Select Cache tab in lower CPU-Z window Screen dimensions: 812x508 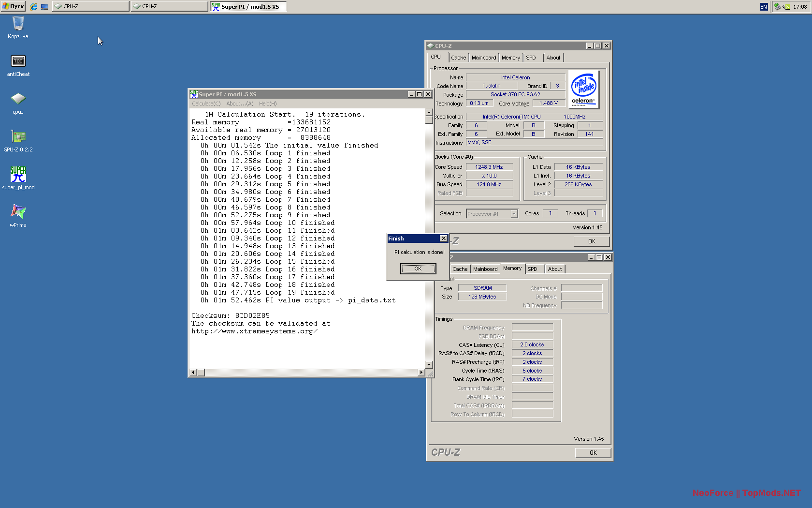460,269
